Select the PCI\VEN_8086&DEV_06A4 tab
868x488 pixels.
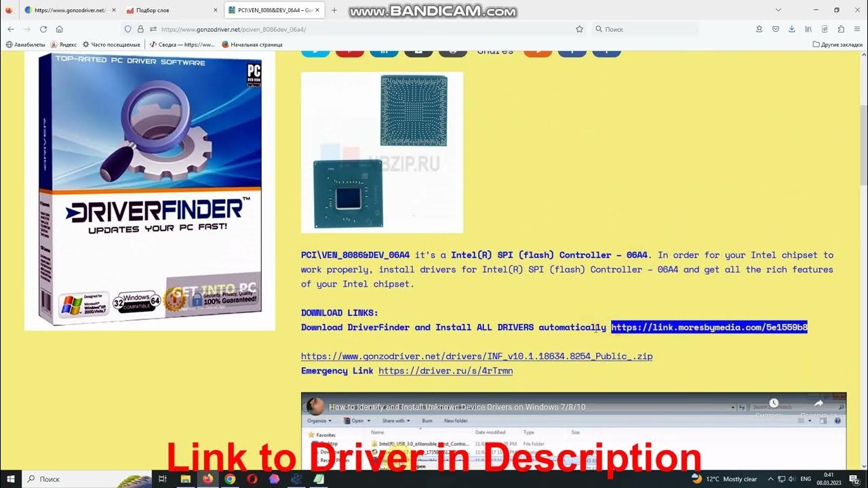[274, 10]
